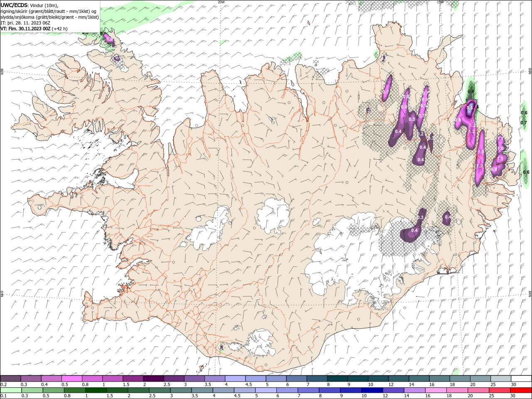Pick lower legend row swatch labeled 25
The width and height of the screenshot is (532, 399).
pyautogui.click(x=500, y=390)
